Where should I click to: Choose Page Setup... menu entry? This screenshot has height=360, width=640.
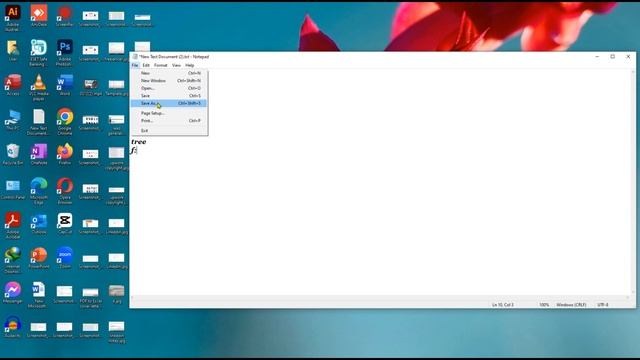coord(169,113)
